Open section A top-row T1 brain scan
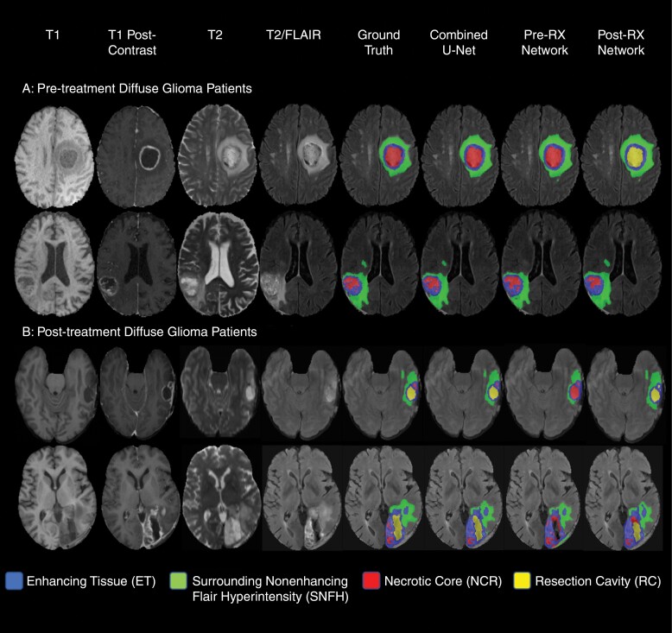The image size is (672, 633). pyautogui.click(x=54, y=155)
